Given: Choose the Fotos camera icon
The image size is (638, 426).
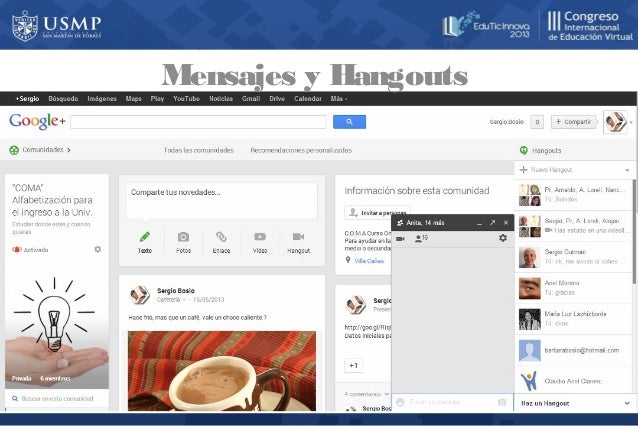Looking at the screenshot, I should click(183, 237).
